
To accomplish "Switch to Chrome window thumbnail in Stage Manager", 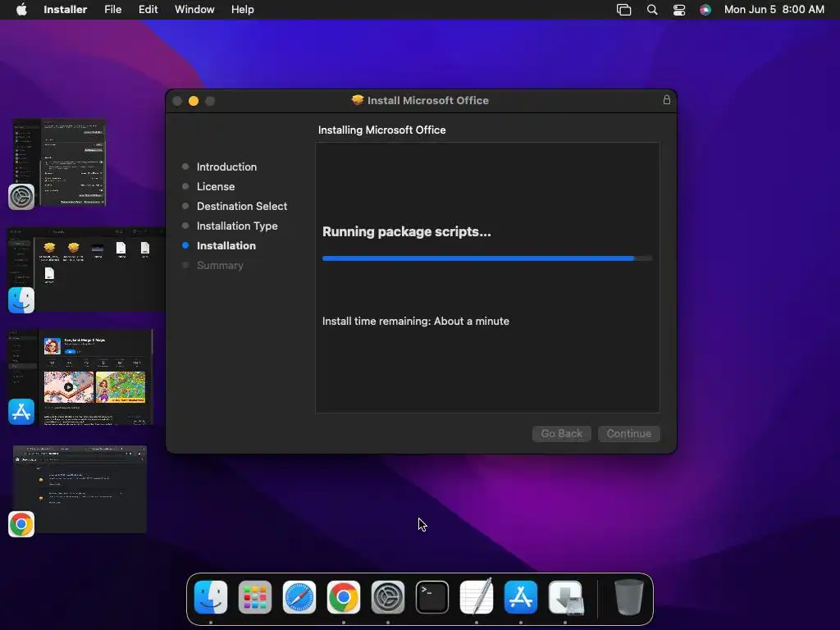I will coord(80,489).
